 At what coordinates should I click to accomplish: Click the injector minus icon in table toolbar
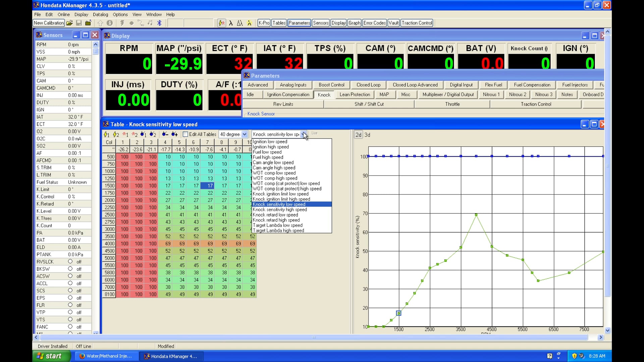[165, 134]
